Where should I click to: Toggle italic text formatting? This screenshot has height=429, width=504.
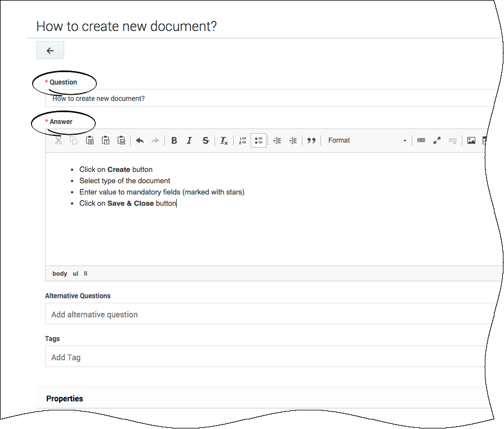coord(189,140)
